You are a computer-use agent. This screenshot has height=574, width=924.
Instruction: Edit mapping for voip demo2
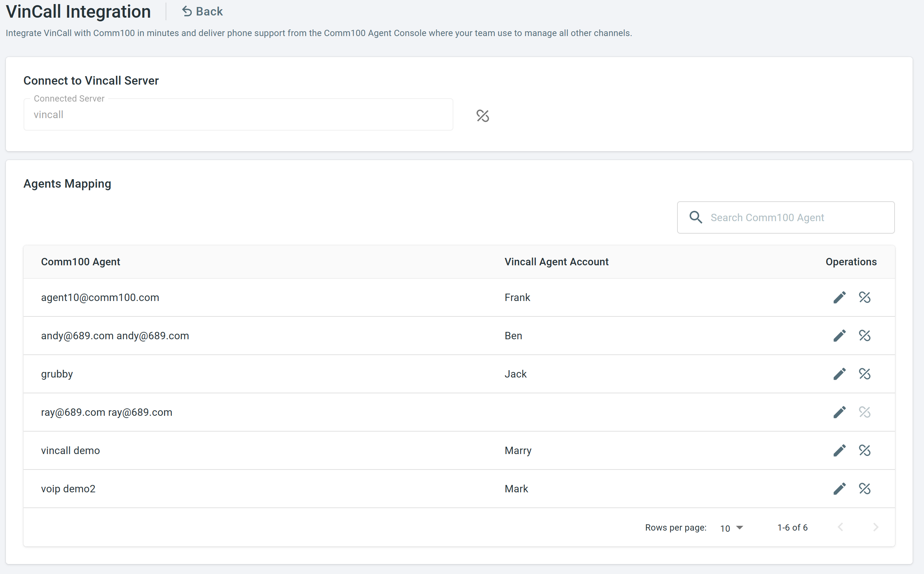click(x=839, y=489)
